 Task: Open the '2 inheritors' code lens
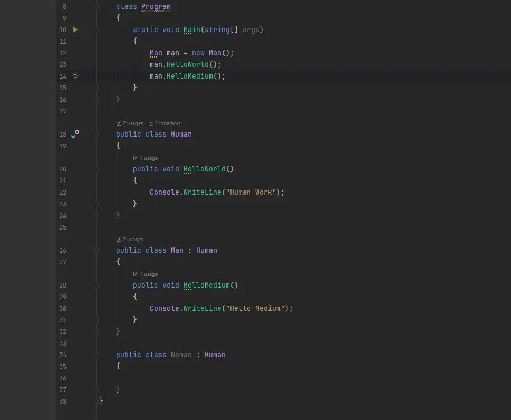pyautogui.click(x=165, y=123)
